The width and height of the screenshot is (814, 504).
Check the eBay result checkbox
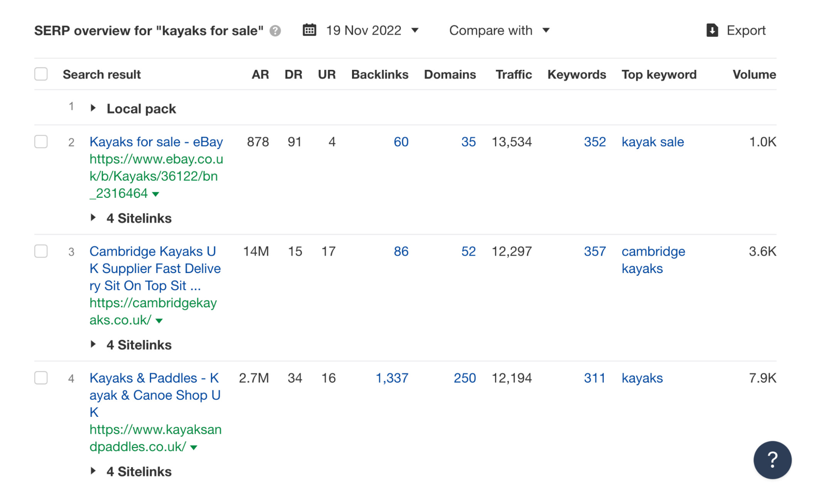coord(41,142)
